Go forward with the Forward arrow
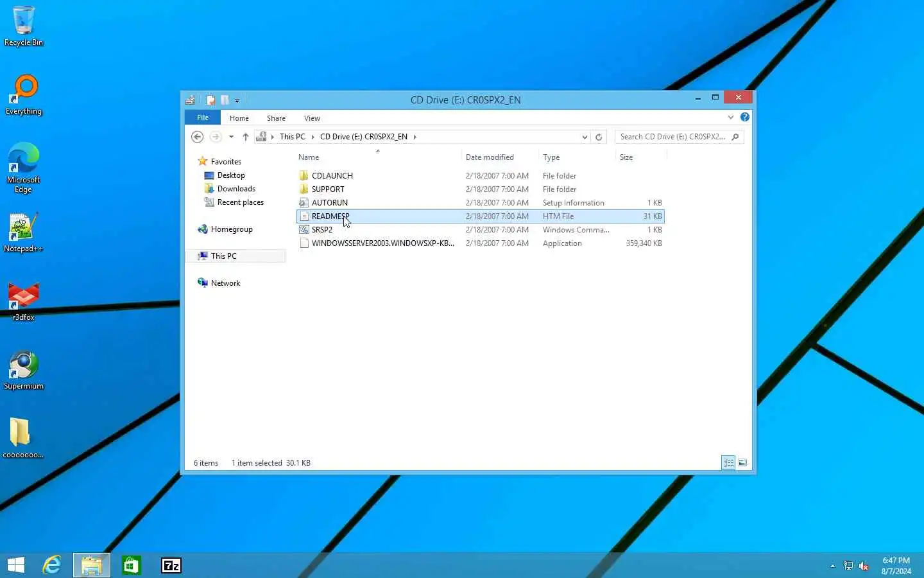The height and width of the screenshot is (578, 924). click(216, 137)
